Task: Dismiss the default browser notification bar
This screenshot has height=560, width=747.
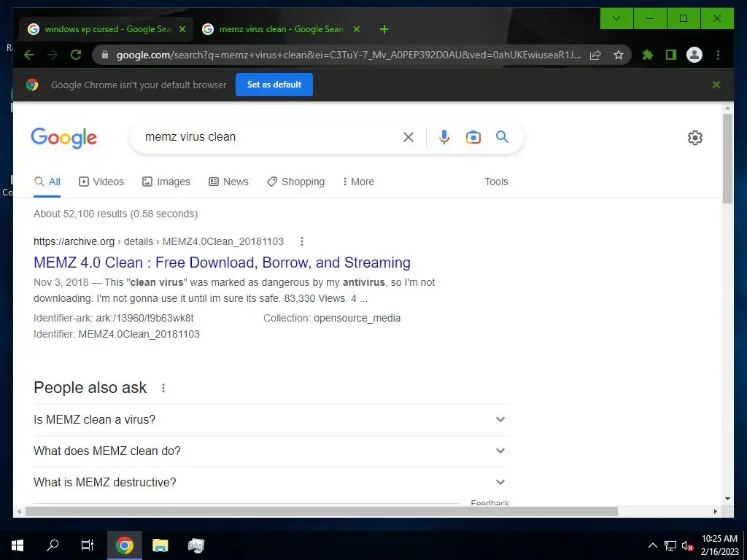Action: [716, 85]
